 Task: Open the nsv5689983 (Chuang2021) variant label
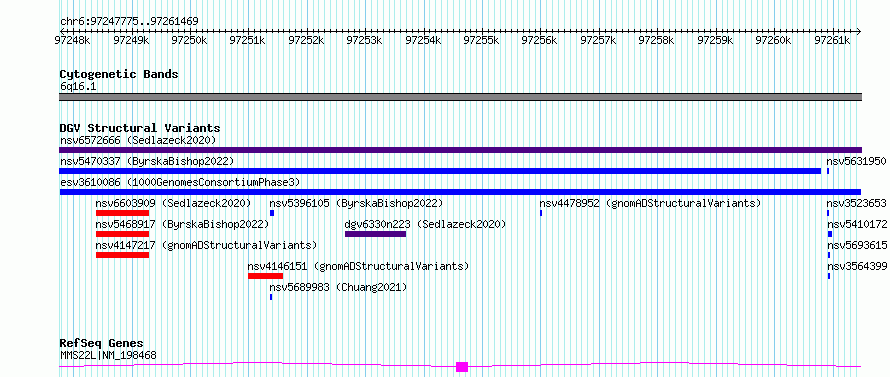[338, 287]
